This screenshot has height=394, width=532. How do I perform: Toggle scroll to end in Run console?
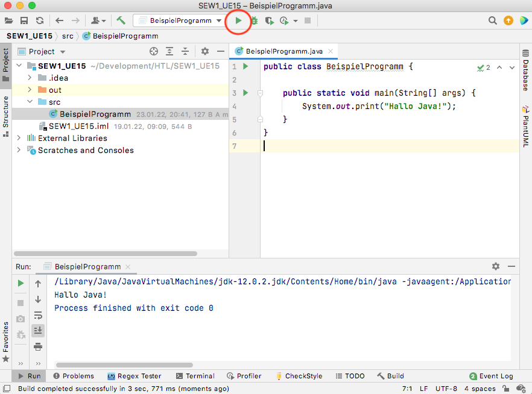pos(38,330)
